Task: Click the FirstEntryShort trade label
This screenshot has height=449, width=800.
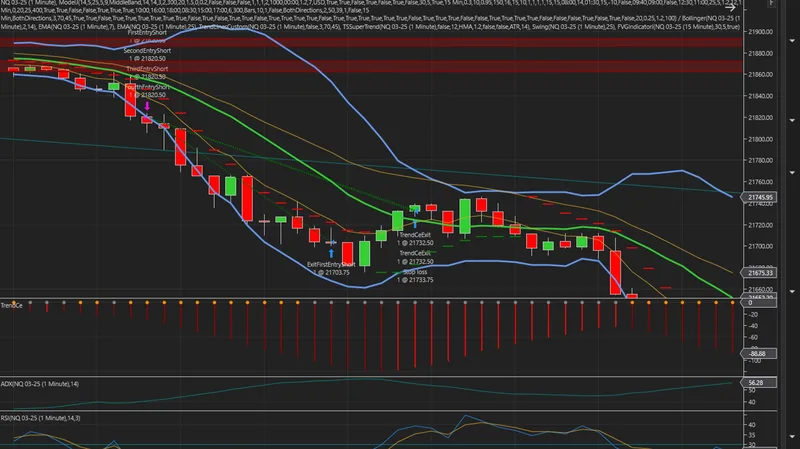Action: coord(147,32)
